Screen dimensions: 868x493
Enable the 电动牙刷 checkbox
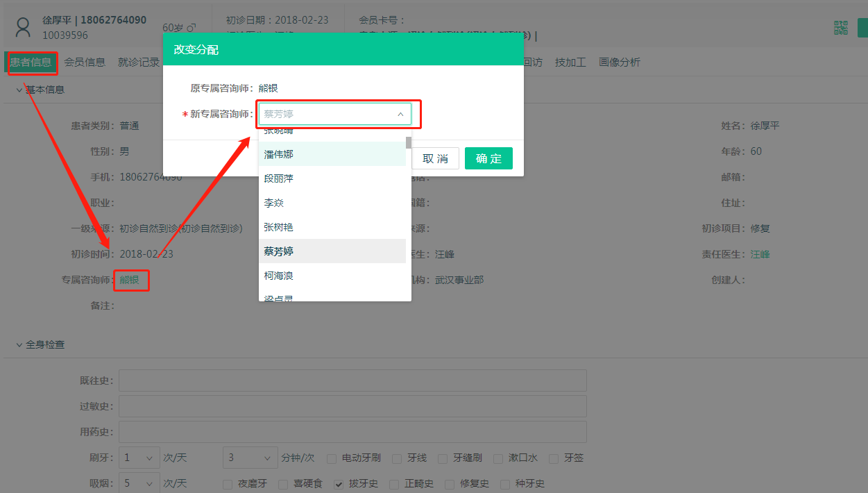[332, 459]
